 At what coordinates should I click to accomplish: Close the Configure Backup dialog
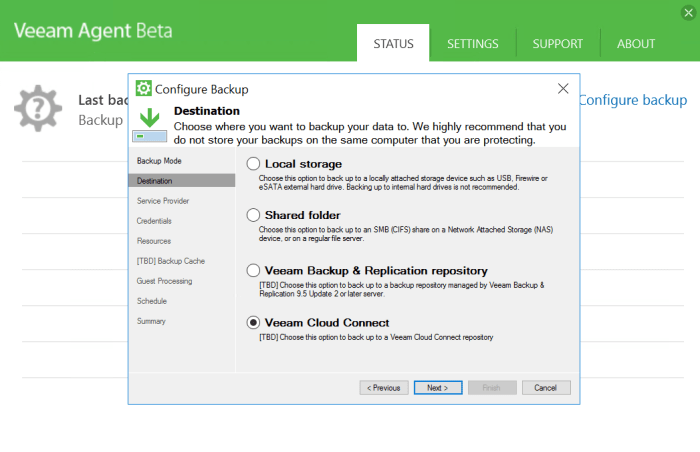click(563, 88)
